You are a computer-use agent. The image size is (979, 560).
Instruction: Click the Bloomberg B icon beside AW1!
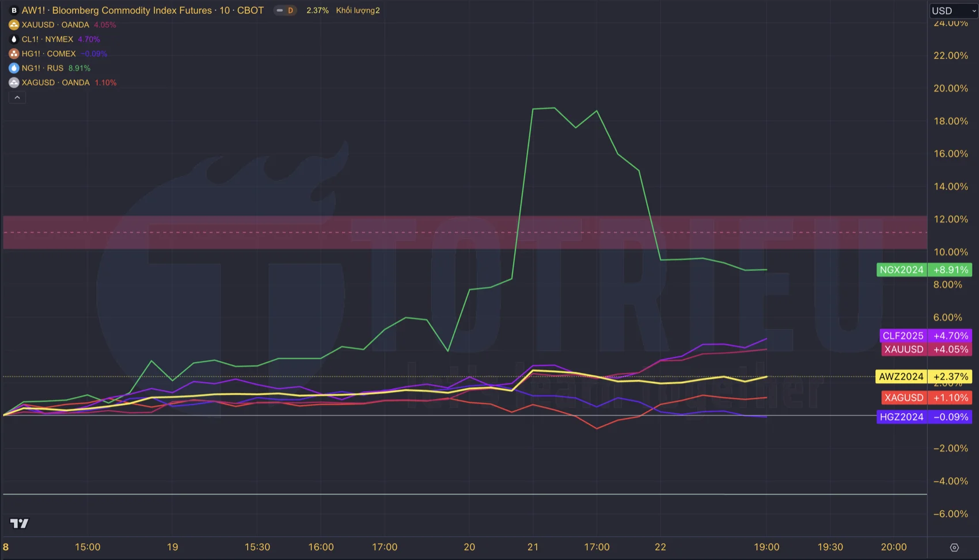pyautogui.click(x=14, y=10)
